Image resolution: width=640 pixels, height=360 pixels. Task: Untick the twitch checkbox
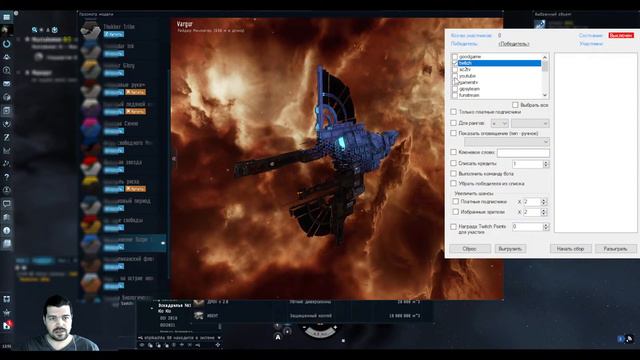(x=455, y=63)
